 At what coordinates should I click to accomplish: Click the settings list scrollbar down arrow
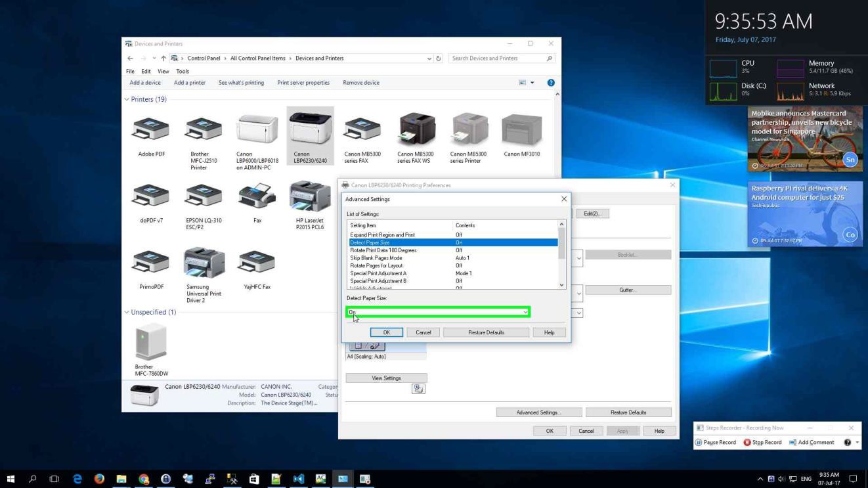click(561, 284)
